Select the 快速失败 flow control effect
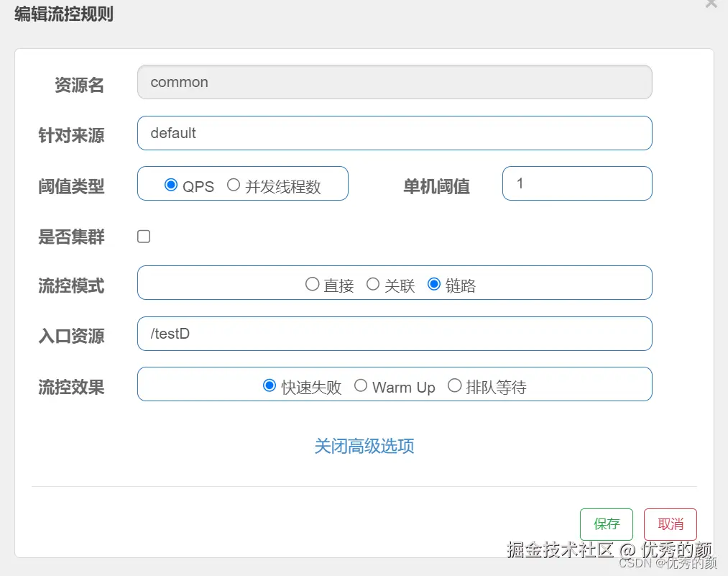The width and height of the screenshot is (728, 576). pyautogui.click(x=269, y=385)
